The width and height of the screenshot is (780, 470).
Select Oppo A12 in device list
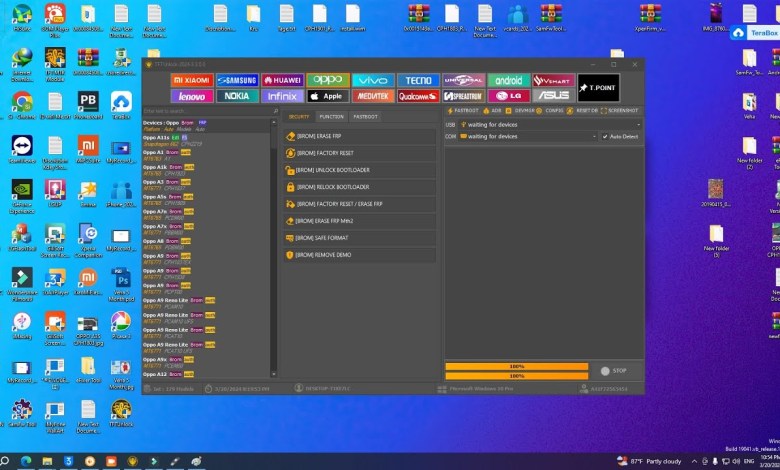206,374
